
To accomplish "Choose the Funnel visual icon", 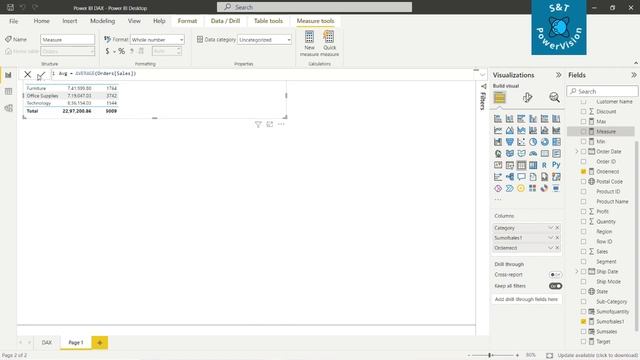I will coord(510,142).
